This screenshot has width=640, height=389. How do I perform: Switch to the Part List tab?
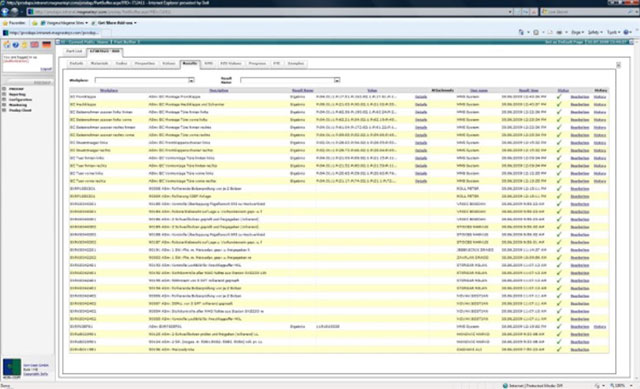[74, 51]
